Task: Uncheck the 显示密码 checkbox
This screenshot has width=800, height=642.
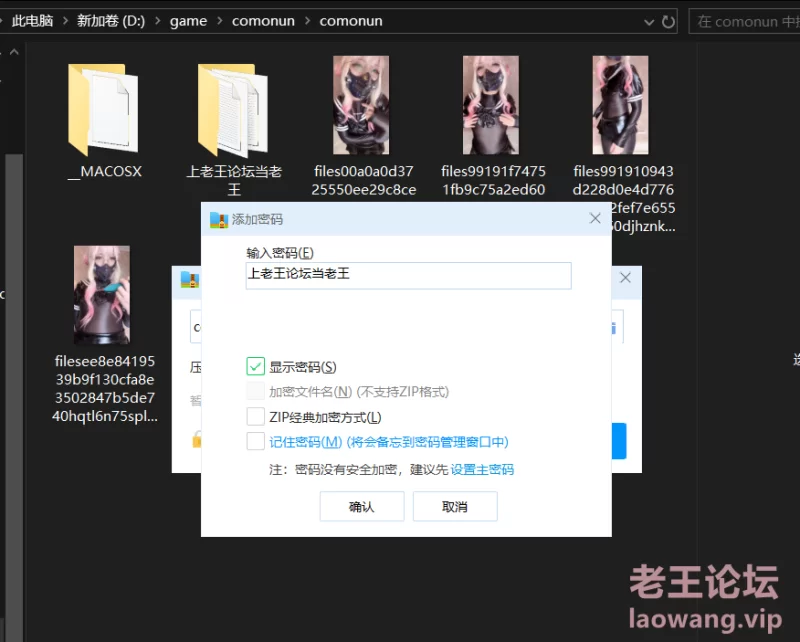Action: [256, 366]
